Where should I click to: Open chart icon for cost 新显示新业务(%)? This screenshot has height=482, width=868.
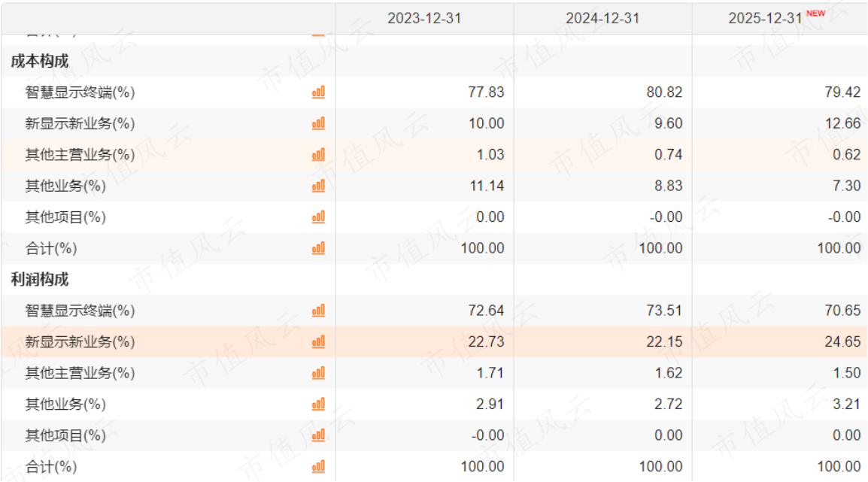click(x=318, y=123)
